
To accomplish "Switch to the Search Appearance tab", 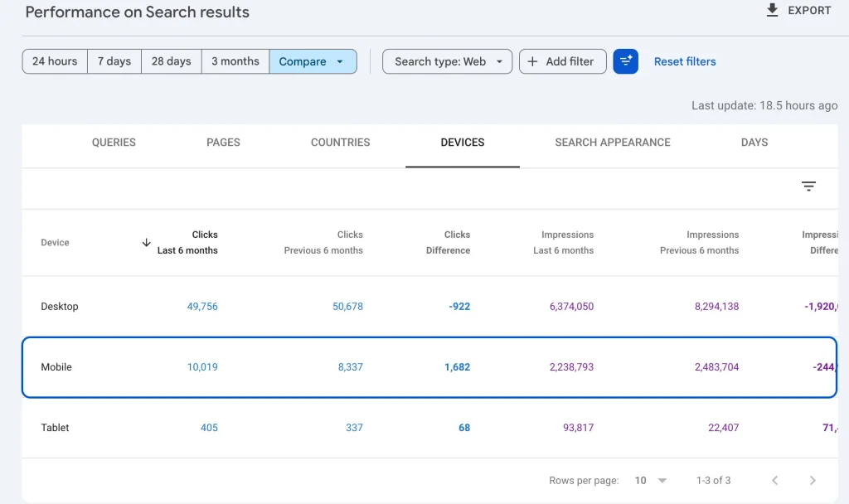I will tap(613, 143).
